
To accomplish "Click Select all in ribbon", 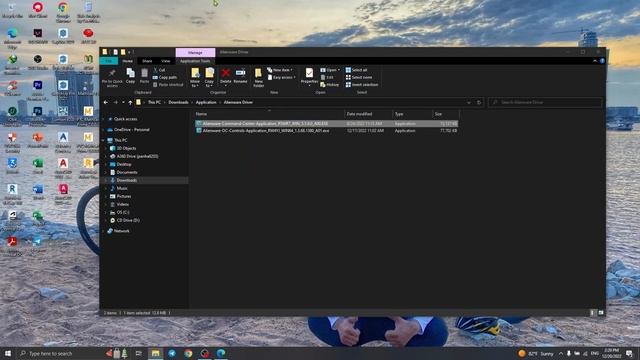I will point(356,70).
